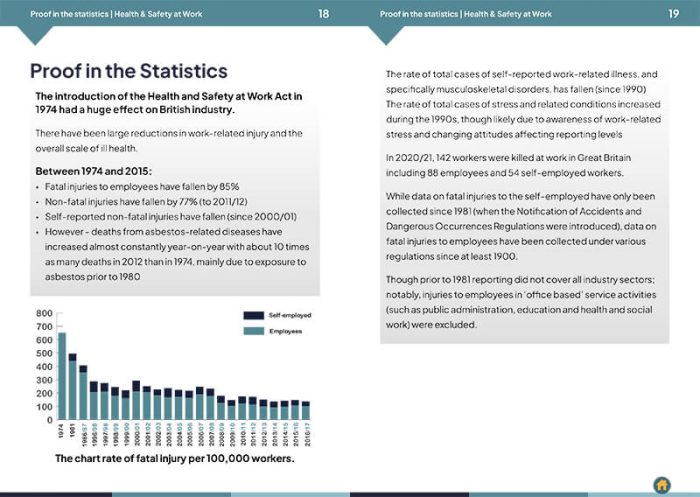The width and height of the screenshot is (700, 497).
Task: Click the paragraph about 142 workers killed
Action: [508, 165]
